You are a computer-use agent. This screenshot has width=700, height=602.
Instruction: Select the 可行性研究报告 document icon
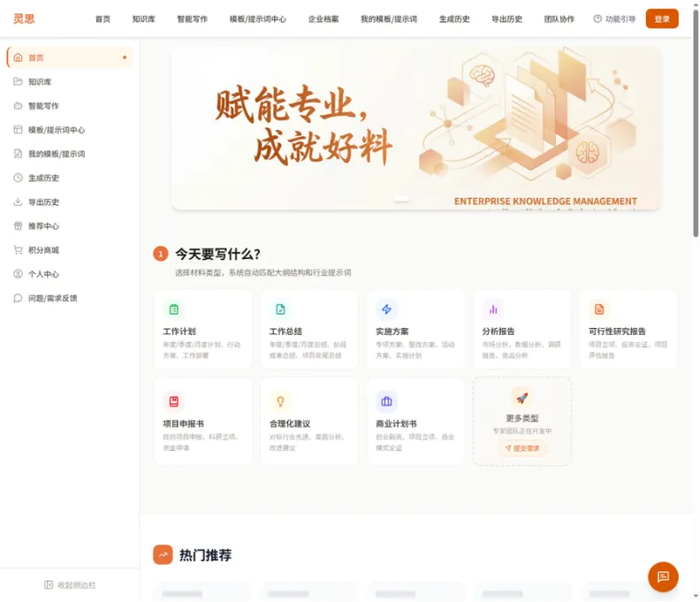599,309
